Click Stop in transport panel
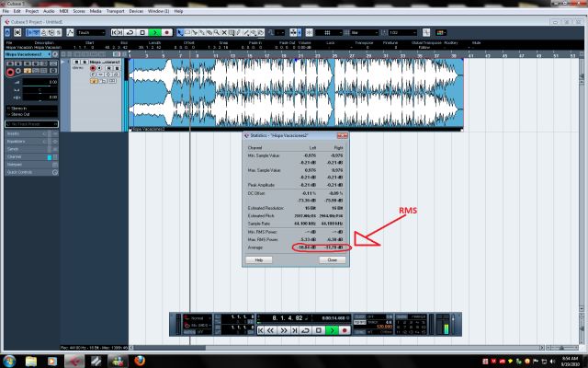The image size is (588, 368). [x=319, y=330]
